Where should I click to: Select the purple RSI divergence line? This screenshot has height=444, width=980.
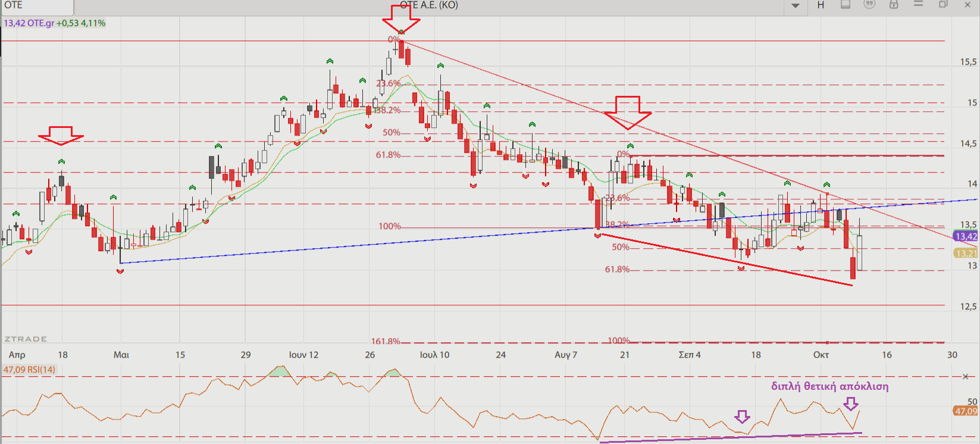point(731,437)
